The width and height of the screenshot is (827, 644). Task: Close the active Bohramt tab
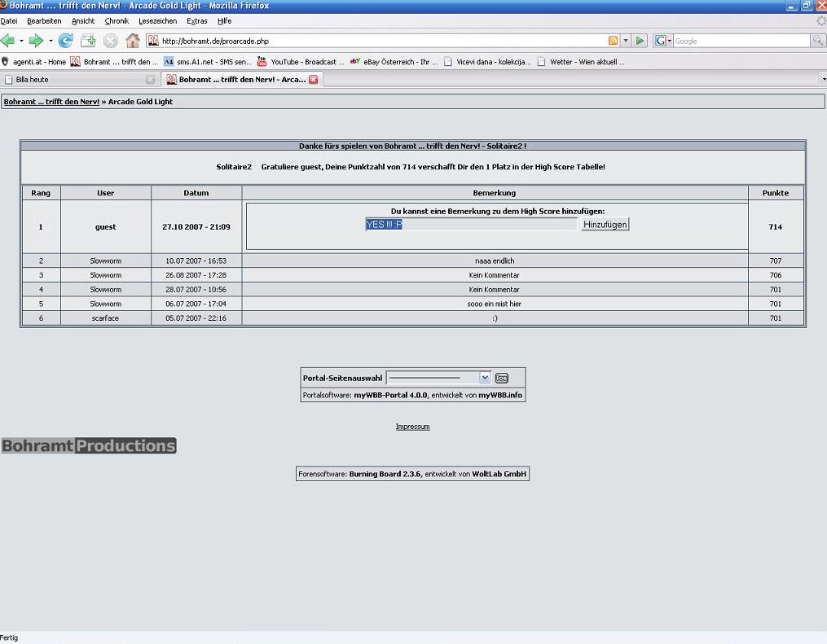click(313, 80)
